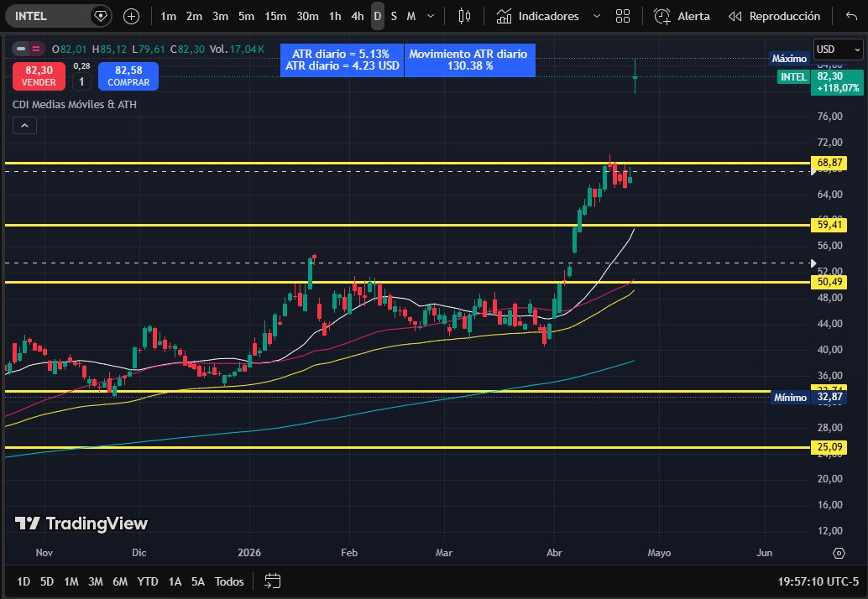Expand the favorite indicators chevron after Indicadores
This screenshot has width=868, height=599.
click(597, 17)
